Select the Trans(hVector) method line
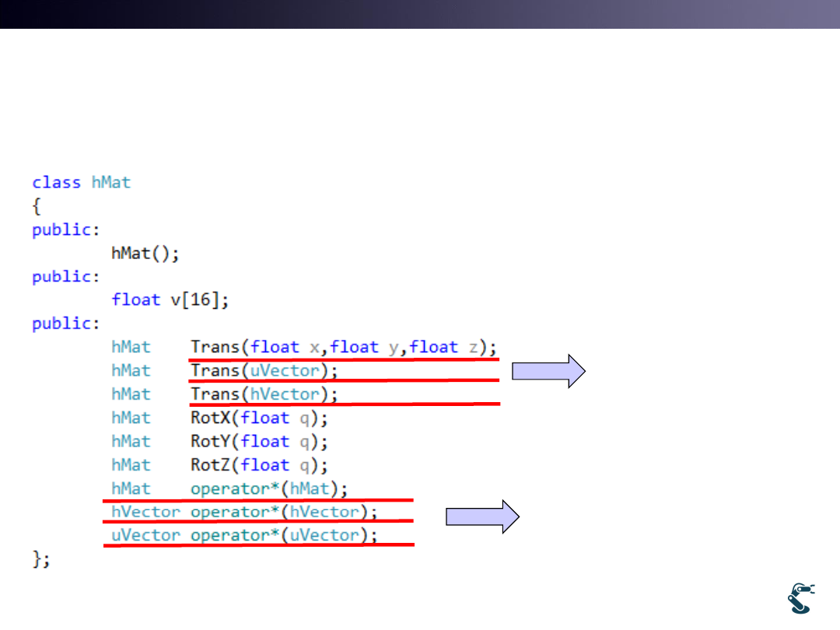 point(264,394)
